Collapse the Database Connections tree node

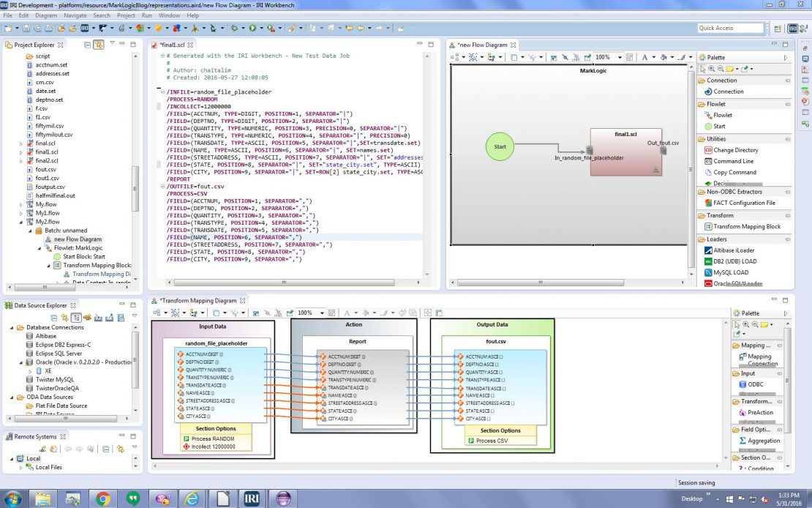[x=12, y=328]
